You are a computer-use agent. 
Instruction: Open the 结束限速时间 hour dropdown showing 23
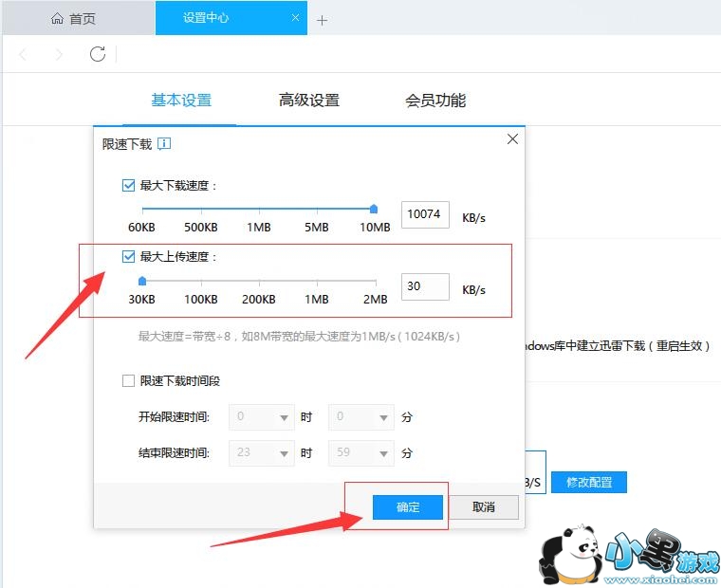point(261,452)
